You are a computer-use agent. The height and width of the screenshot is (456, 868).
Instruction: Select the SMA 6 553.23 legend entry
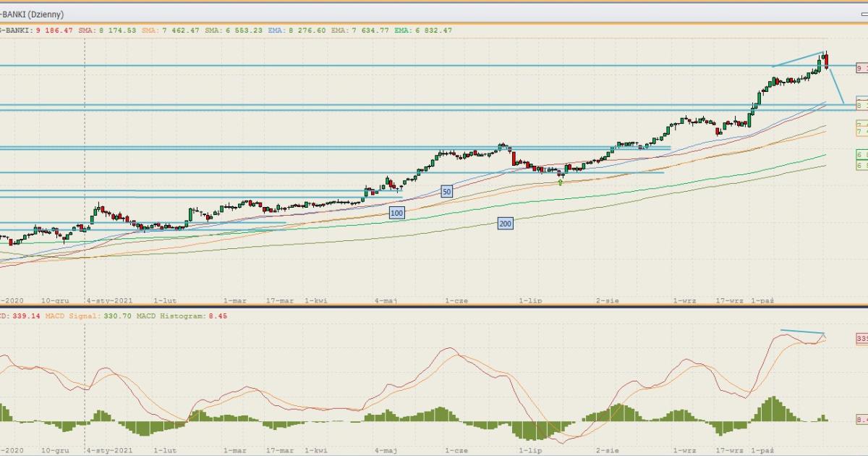(232, 30)
